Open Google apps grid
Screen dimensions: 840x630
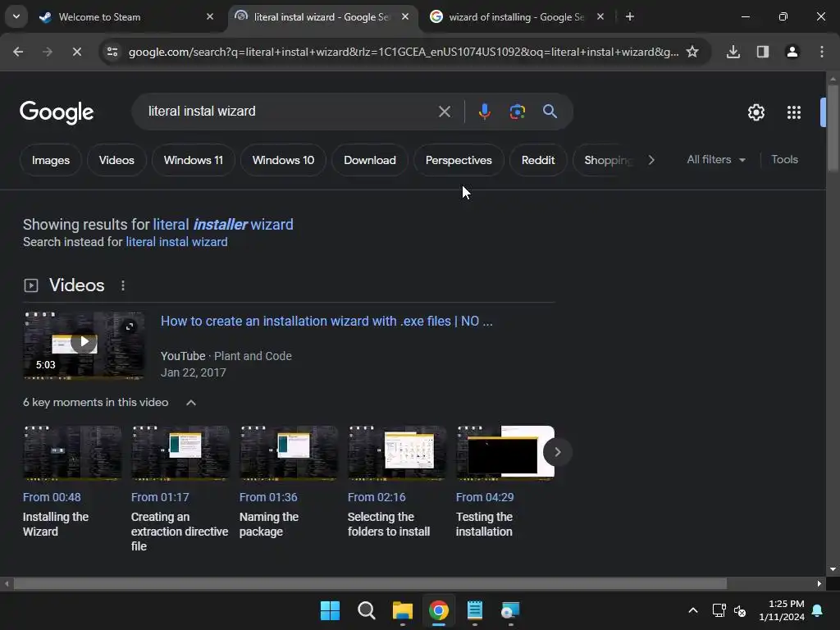coord(794,112)
